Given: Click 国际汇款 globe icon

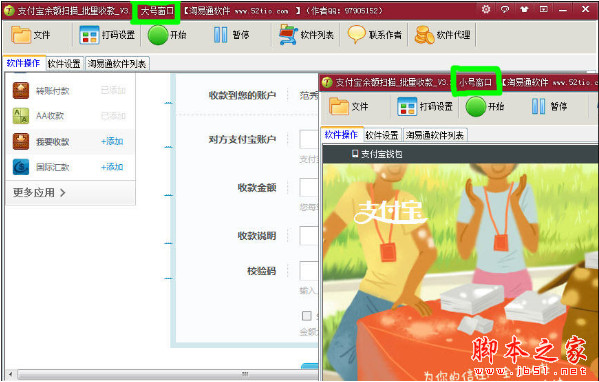Looking at the screenshot, I should pyautogui.click(x=21, y=167).
